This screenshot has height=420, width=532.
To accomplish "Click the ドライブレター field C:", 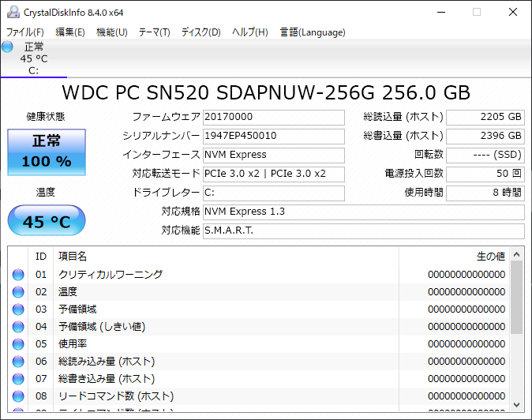I will 274,193.
